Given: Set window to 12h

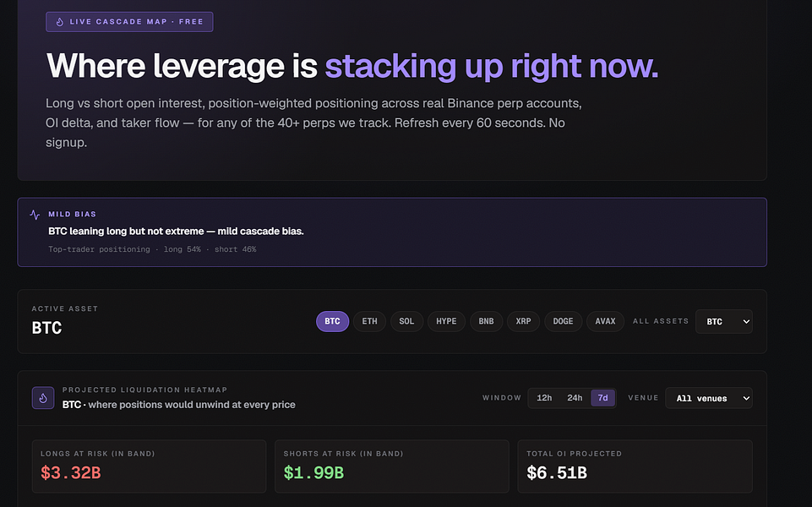Looking at the screenshot, I should [544, 398].
